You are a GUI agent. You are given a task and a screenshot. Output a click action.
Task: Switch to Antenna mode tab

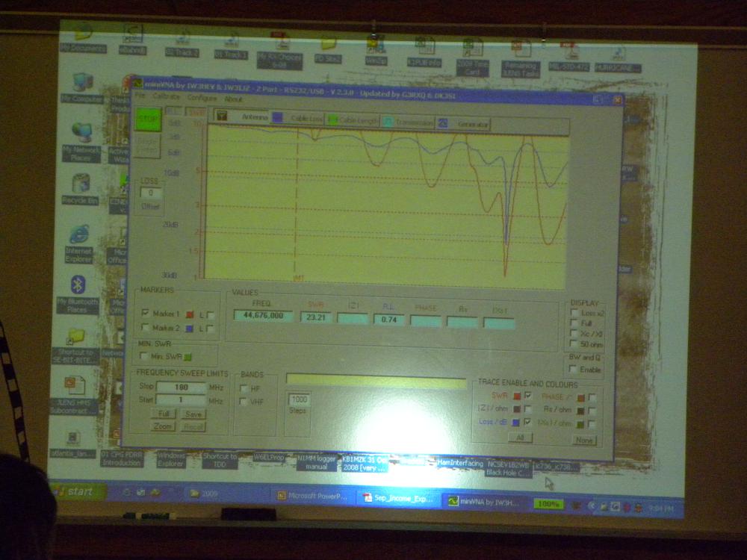click(243, 116)
